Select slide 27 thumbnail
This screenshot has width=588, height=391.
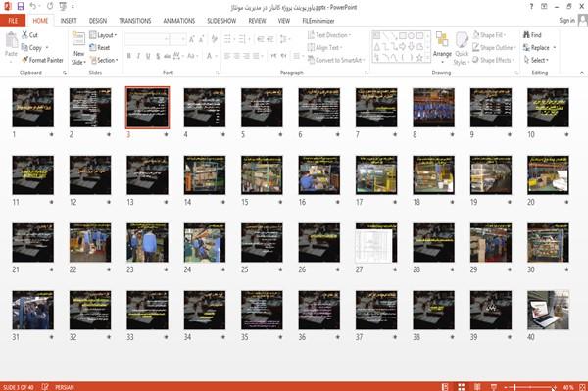coord(376,243)
